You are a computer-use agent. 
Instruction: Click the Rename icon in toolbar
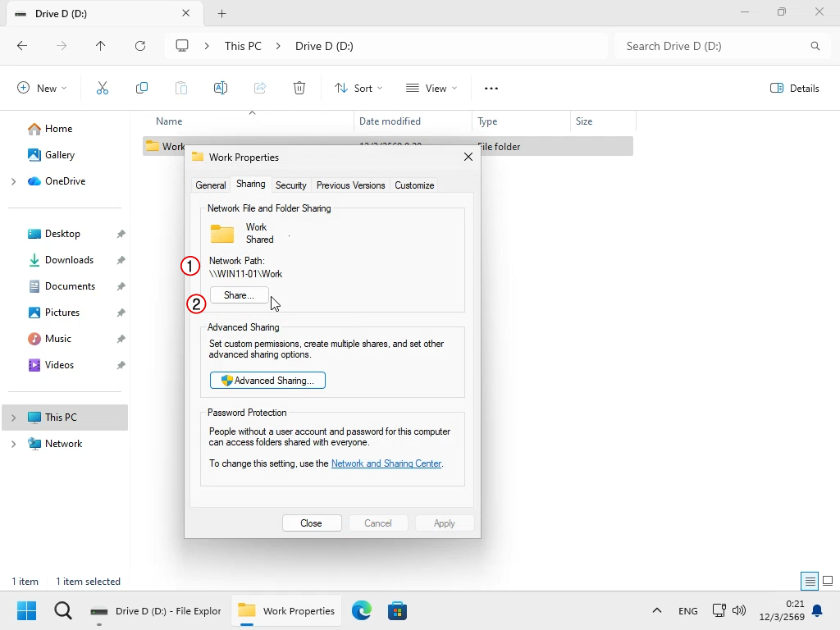(x=221, y=89)
